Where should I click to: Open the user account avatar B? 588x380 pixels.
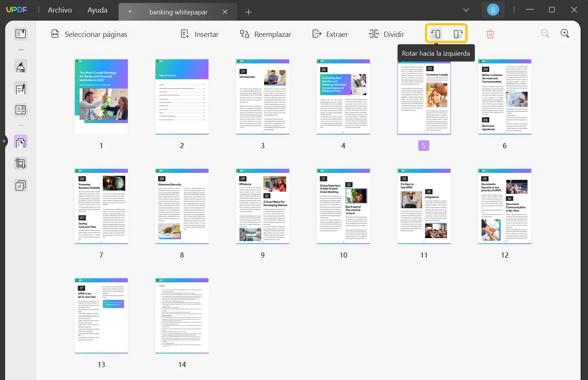point(493,10)
